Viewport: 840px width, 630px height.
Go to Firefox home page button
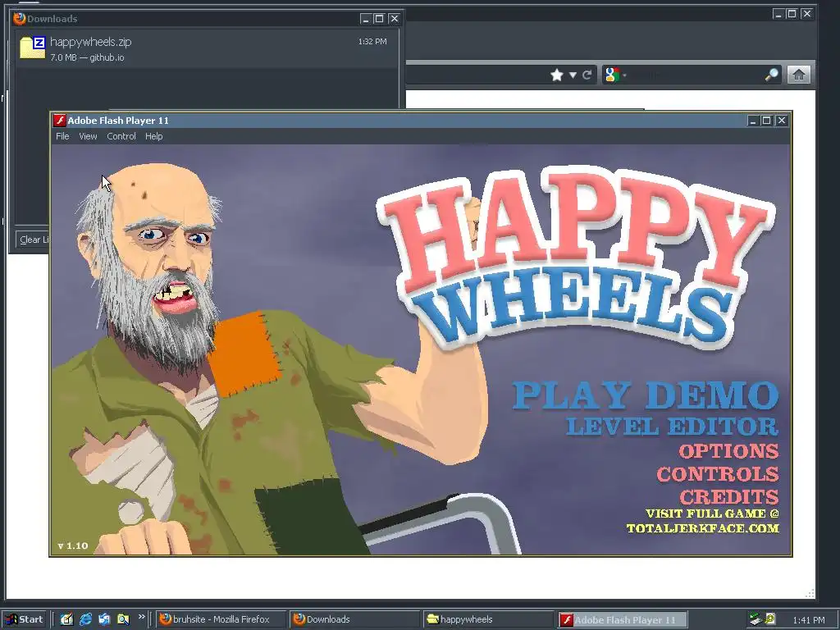click(x=799, y=75)
